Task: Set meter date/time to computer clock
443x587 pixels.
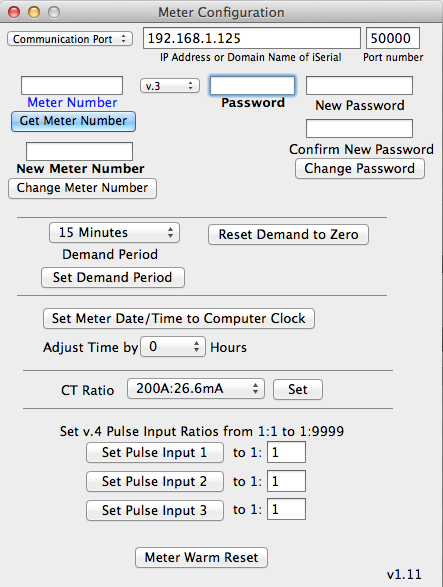Action: click(179, 319)
